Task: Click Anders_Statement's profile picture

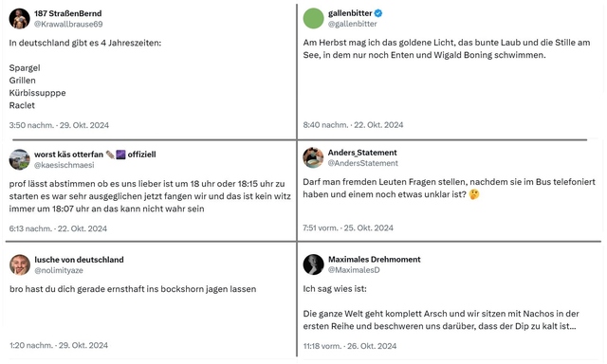Action: [x=313, y=157]
